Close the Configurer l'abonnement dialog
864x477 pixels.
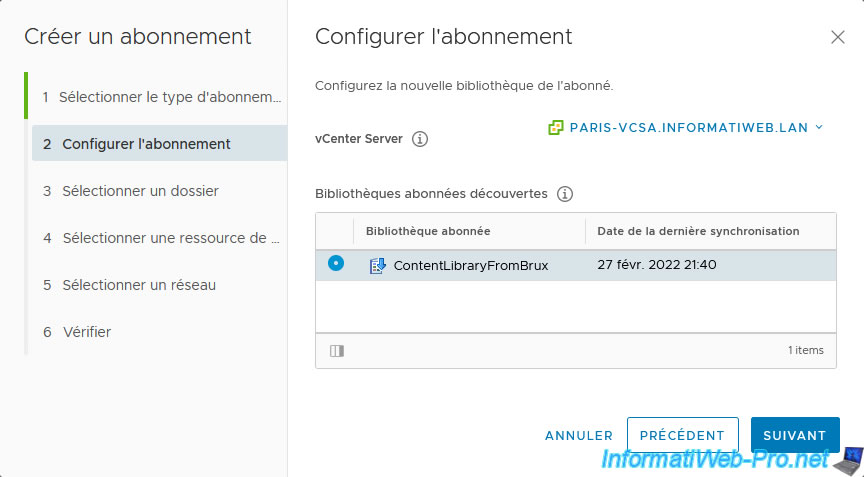coord(838,37)
